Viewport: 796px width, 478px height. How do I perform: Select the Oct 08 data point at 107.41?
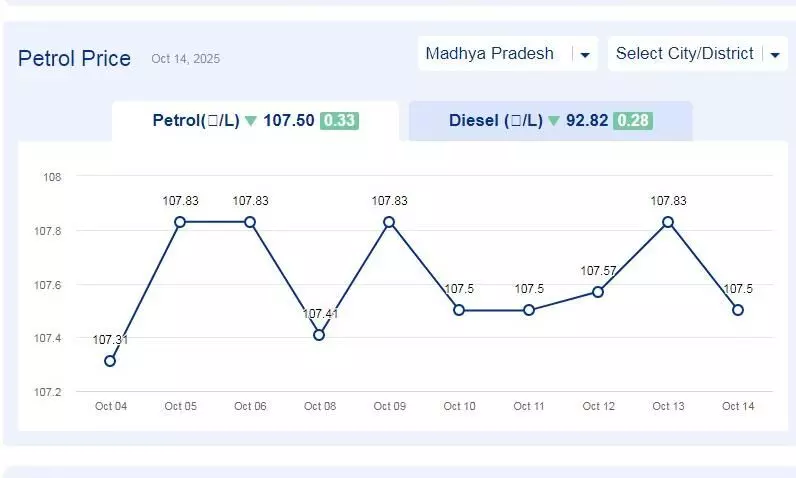(x=319, y=335)
